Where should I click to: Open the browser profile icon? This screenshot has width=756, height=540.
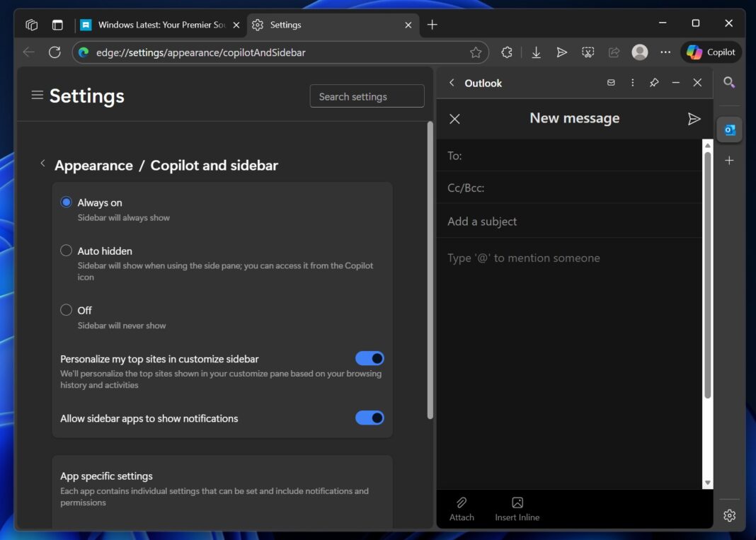[x=638, y=52]
